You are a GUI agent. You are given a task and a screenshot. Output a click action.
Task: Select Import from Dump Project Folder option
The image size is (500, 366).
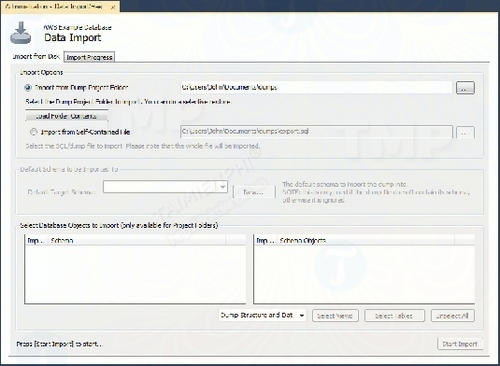coord(28,88)
